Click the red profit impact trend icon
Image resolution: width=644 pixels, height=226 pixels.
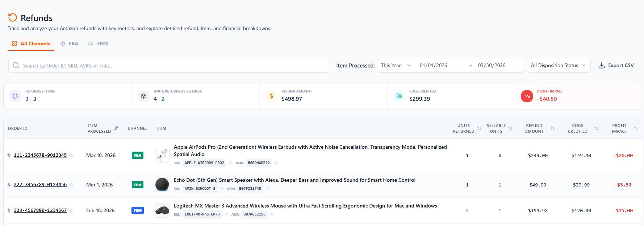pyautogui.click(x=527, y=96)
